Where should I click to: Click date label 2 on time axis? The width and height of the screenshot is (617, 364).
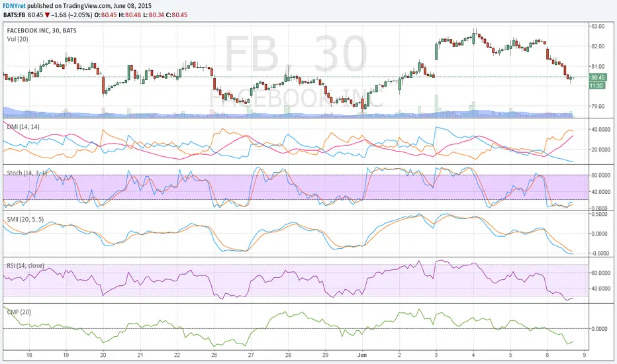tap(399, 355)
